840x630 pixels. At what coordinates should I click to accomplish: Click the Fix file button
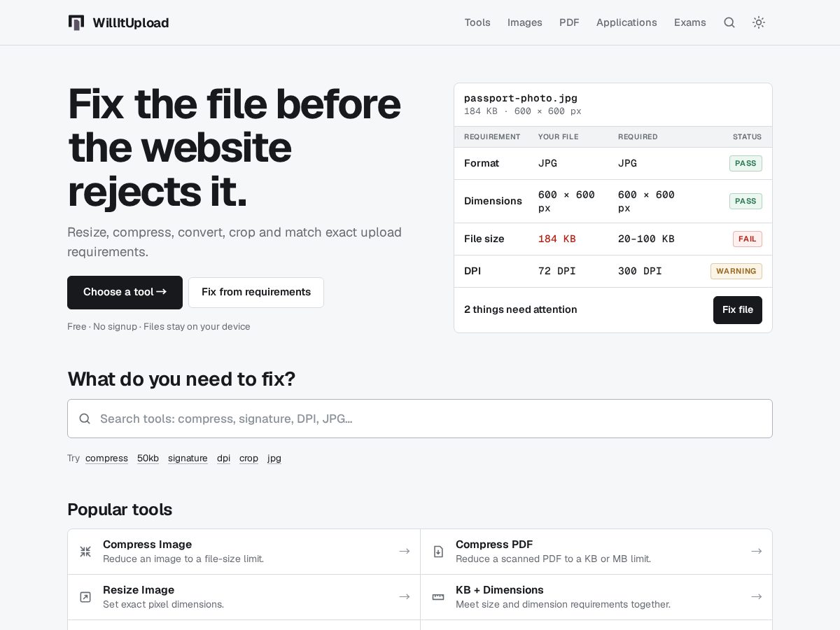[738, 310]
